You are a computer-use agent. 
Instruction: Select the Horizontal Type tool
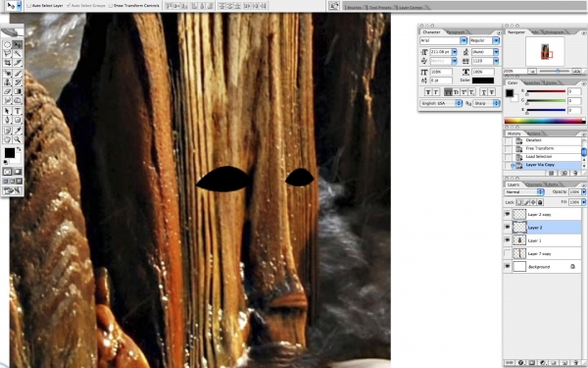(18, 111)
